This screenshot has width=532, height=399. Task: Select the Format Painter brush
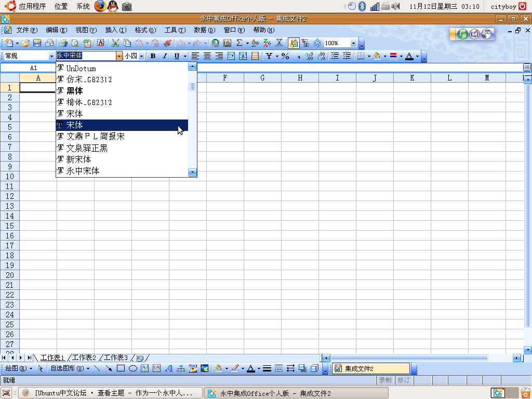(x=167, y=43)
